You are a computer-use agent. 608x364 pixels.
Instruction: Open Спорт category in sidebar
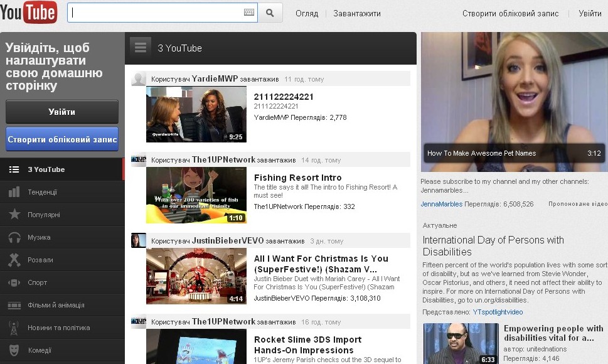point(62,282)
